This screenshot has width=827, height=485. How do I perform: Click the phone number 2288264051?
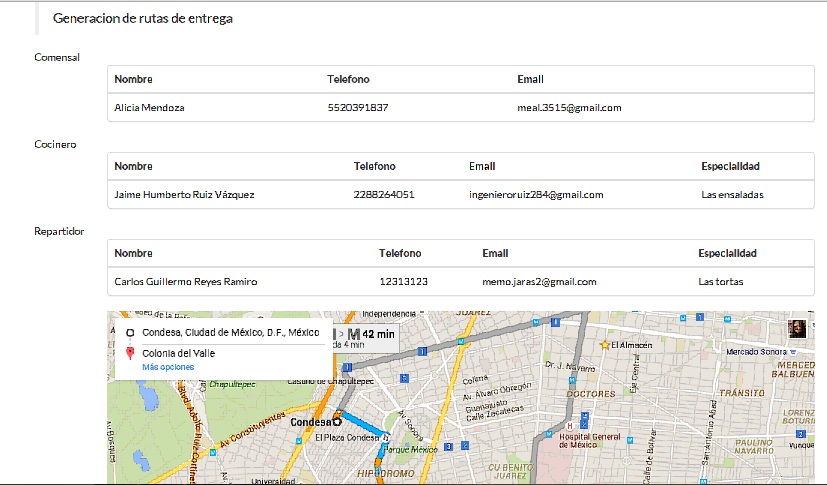[384, 195]
